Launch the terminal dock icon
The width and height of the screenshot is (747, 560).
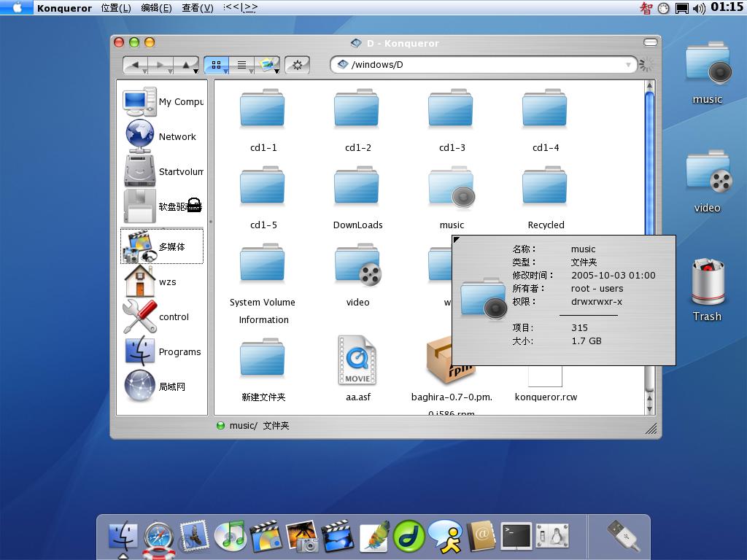click(x=516, y=536)
